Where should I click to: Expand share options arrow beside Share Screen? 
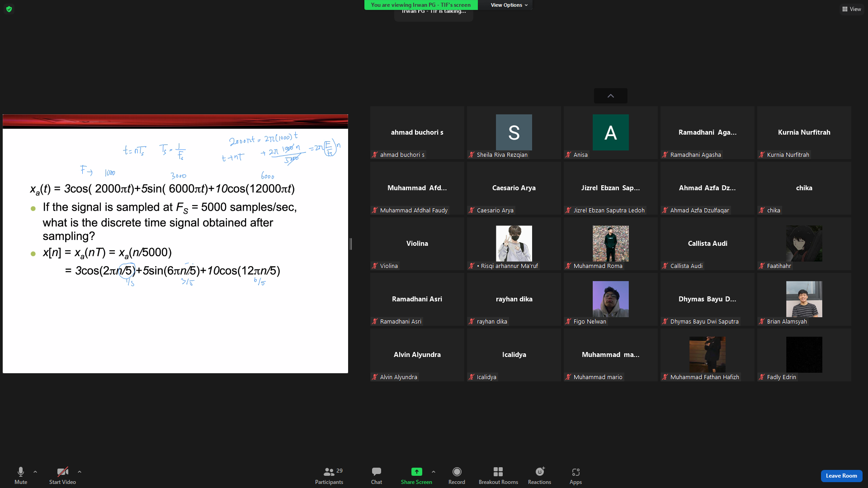(x=434, y=472)
